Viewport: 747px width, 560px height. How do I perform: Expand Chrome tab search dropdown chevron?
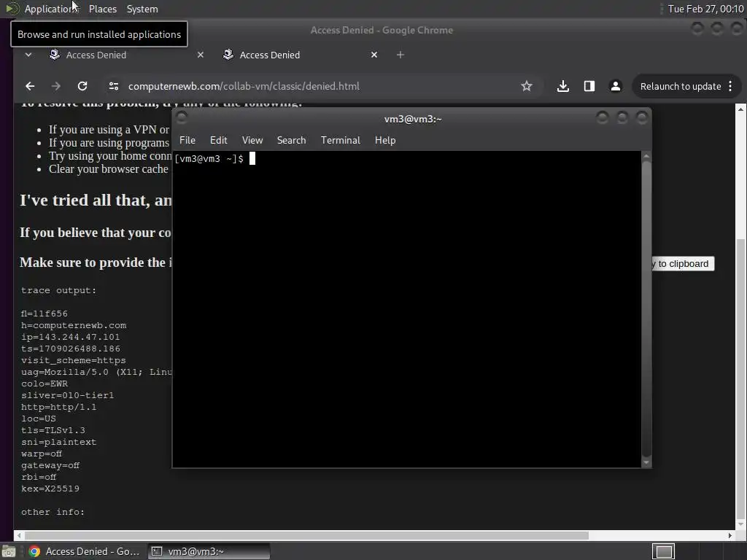pos(28,55)
